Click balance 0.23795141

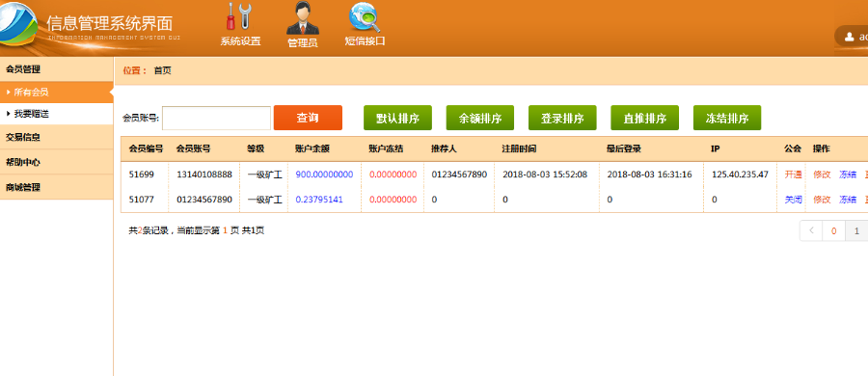point(319,200)
